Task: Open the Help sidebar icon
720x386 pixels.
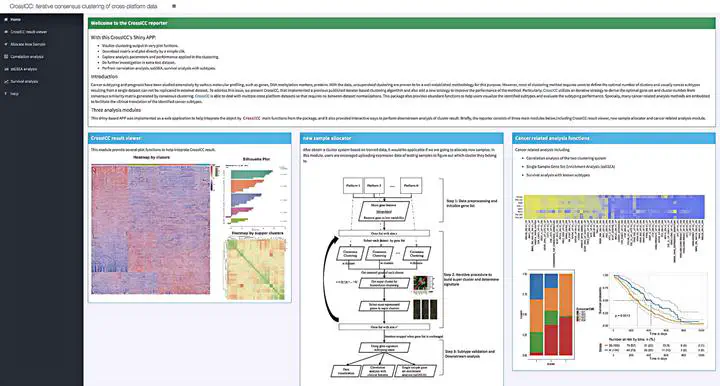Action: 6,94
